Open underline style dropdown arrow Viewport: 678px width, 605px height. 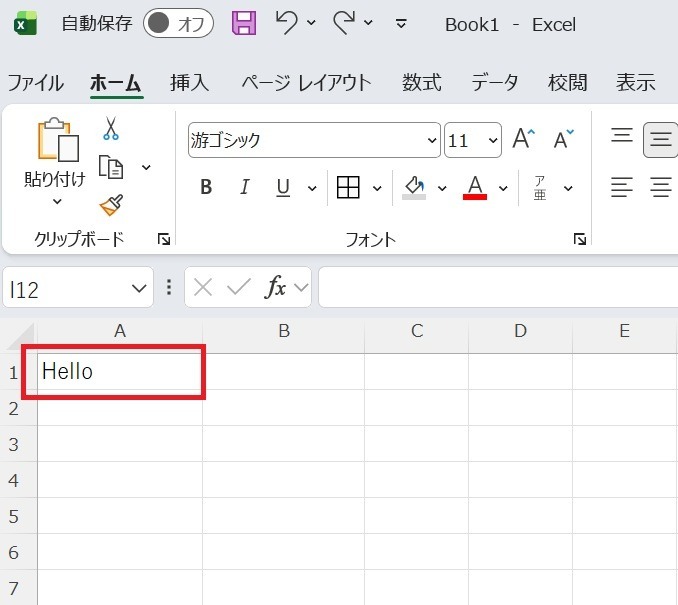coord(312,188)
